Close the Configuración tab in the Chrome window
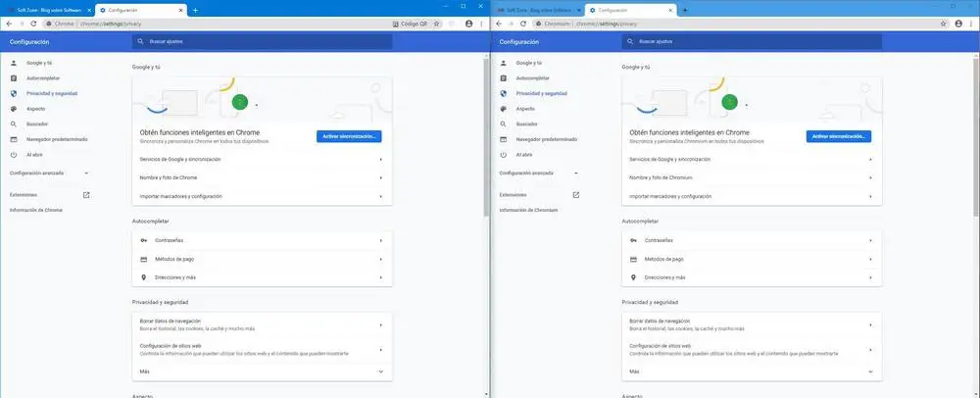The height and width of the screenshot is (398, 980). pyautogui.click(x=181, y=11)
